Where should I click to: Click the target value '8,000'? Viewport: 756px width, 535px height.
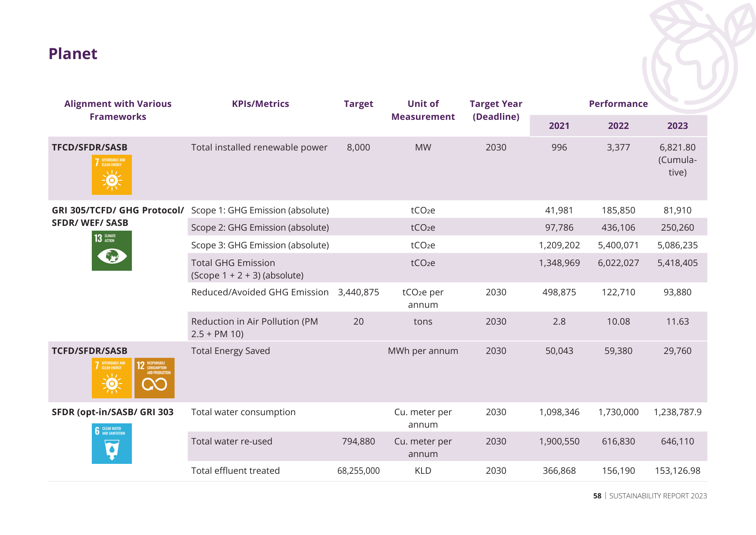click(x=359, y=147)
